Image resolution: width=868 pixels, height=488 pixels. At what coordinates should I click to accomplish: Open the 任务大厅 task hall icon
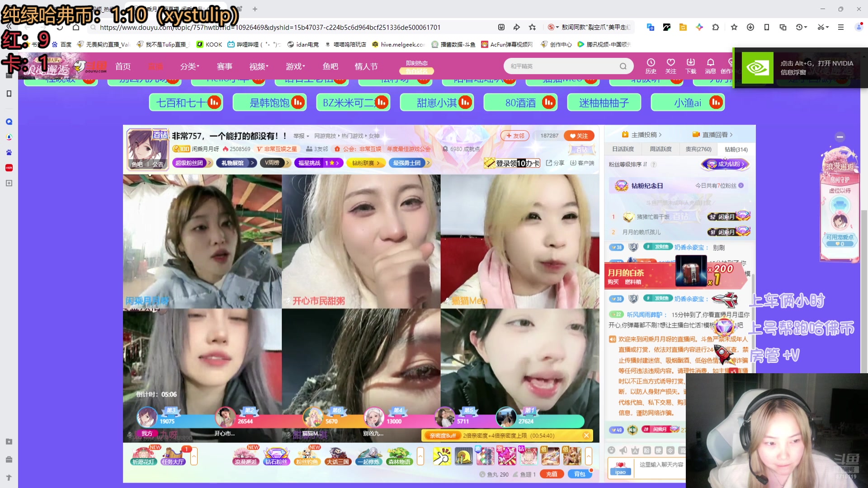tap(173, 456)
